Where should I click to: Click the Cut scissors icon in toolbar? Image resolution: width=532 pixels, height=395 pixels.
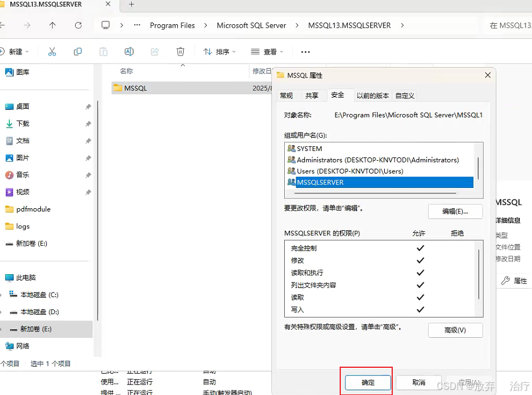click(52, 51)
